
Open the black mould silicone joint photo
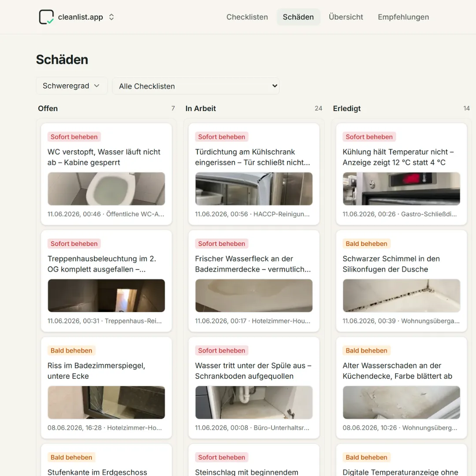point(402,296)
